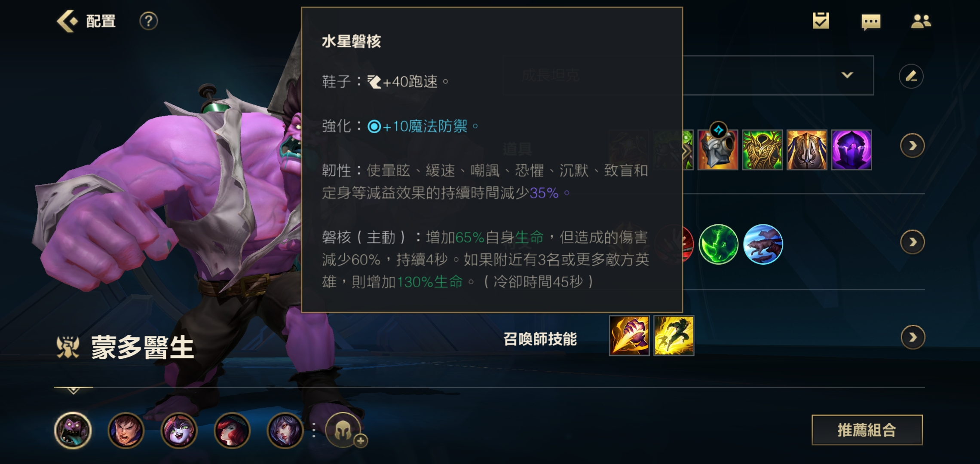Select the golden trident armor item
The width and height of the screenshot is (980, 464).
click(x=807, y=150)
